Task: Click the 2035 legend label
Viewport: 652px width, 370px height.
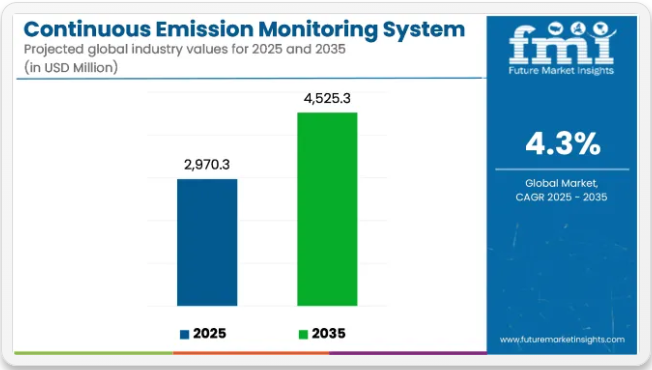Action: point(328,333)
